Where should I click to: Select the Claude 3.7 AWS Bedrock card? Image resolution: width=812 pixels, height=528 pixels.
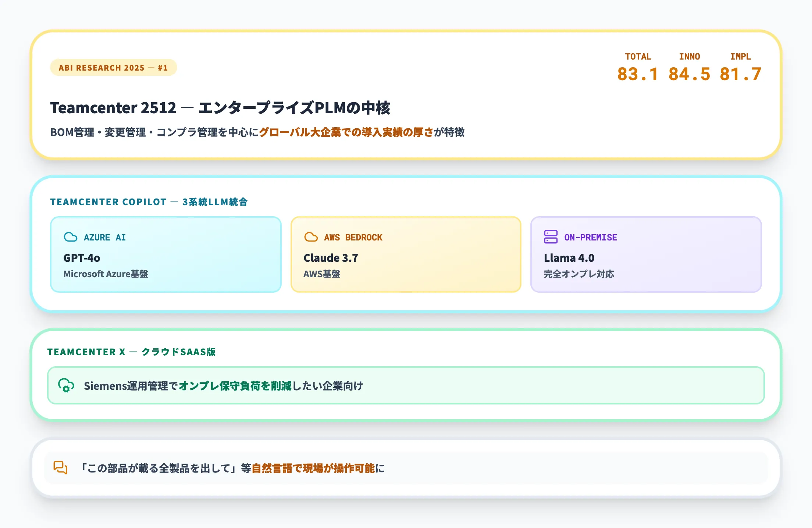pos(406,254)
